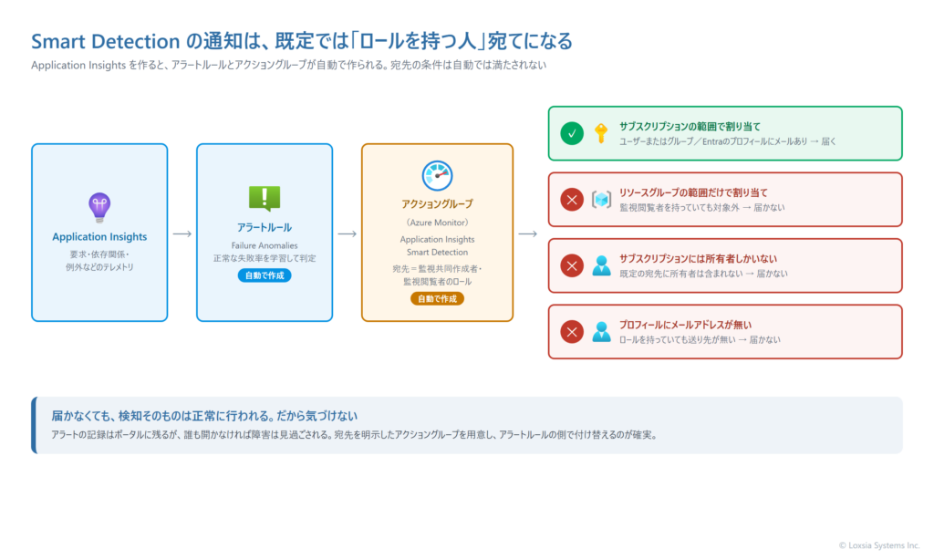This screenshot has height=560, width=934.
Task: Click the red X beside リソースグループの範囲だけで割り当て
Action: pyautogui.click(x=572, y=200)
